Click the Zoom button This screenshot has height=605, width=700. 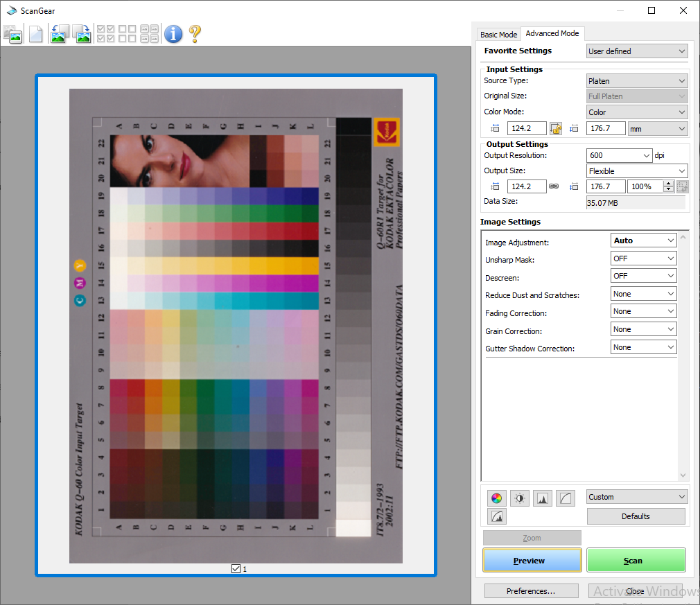click(532, 538)
